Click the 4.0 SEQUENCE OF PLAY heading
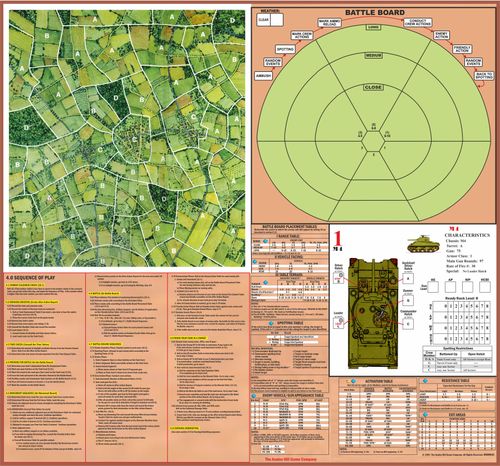This screenshot has width=500, height=466. point(31,278)
